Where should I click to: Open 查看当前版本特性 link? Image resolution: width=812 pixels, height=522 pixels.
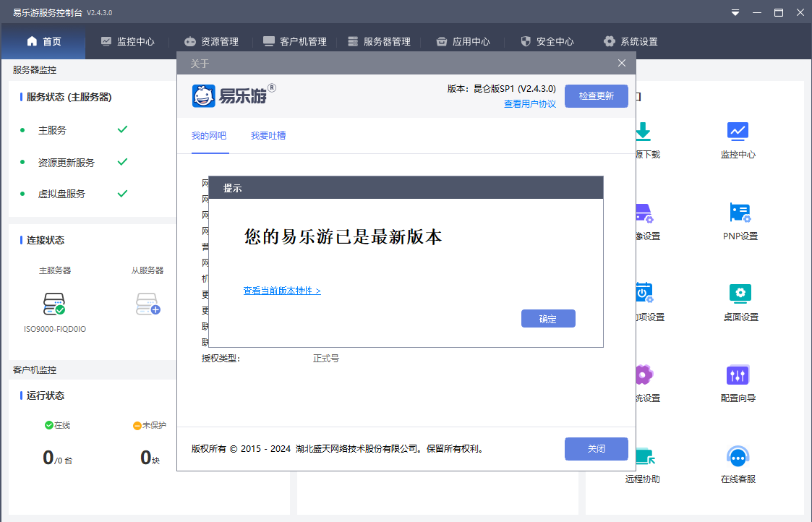pos(282,291)
